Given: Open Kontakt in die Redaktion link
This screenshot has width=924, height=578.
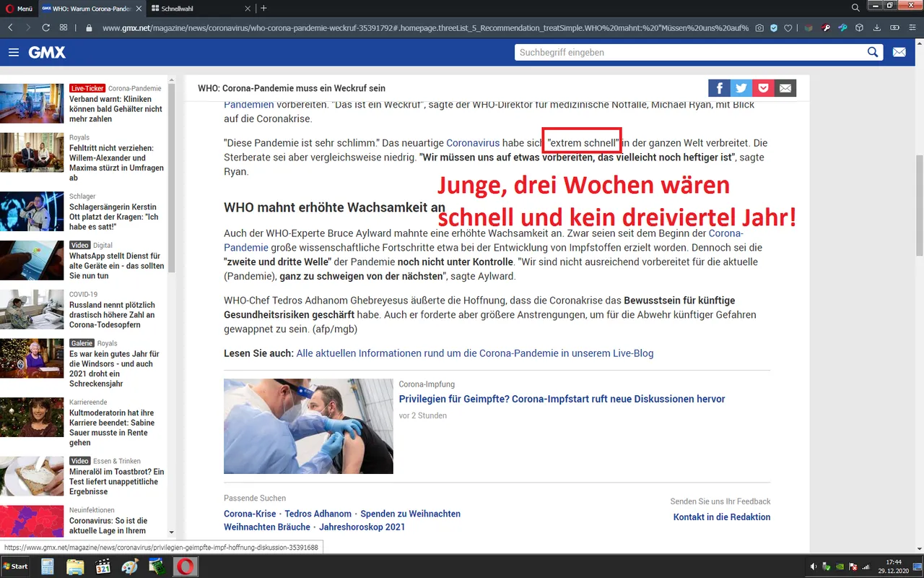Looking at the screenshot, I should click(722, 517).
